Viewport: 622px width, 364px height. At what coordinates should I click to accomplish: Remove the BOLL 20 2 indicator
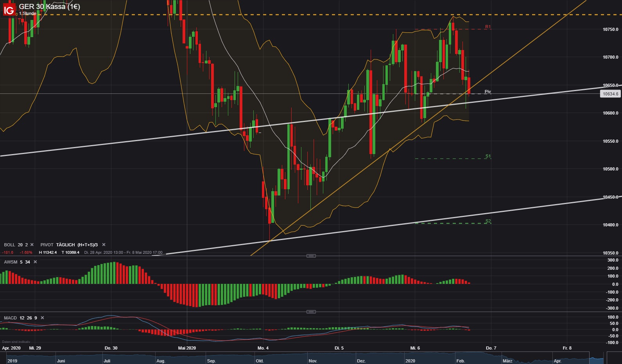coord(32,245)
